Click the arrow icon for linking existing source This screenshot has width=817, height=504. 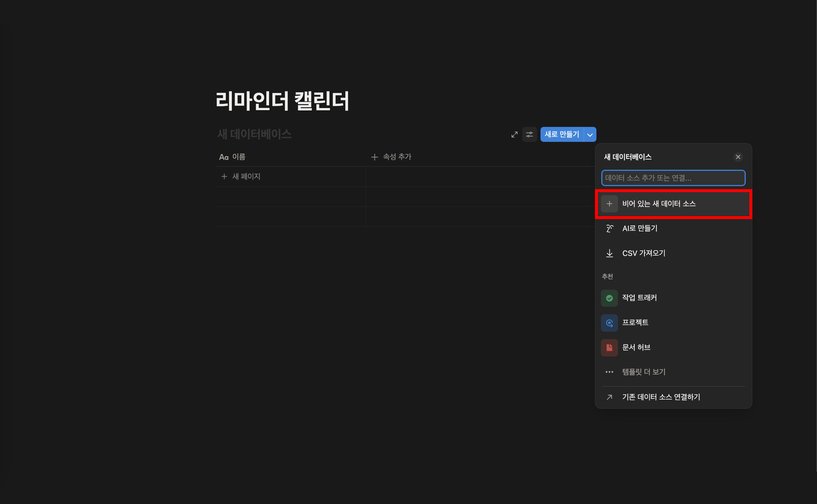pyautogui.click(x=609, y=397)
